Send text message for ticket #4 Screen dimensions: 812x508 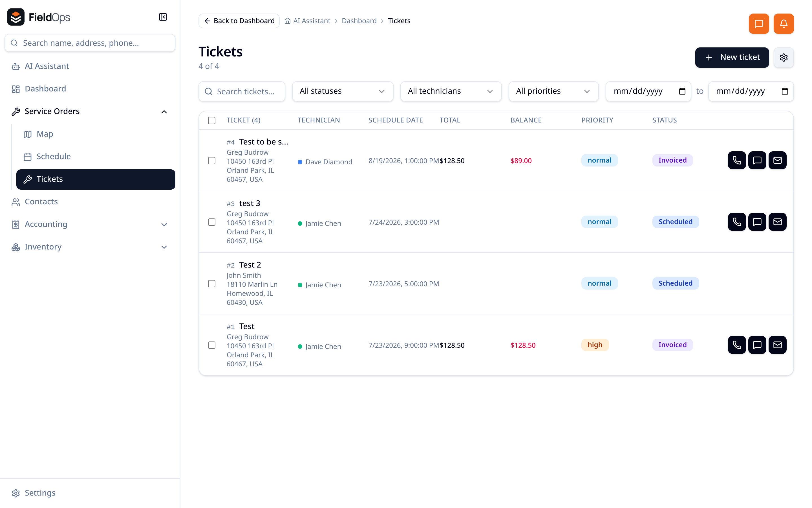[757, 160]
